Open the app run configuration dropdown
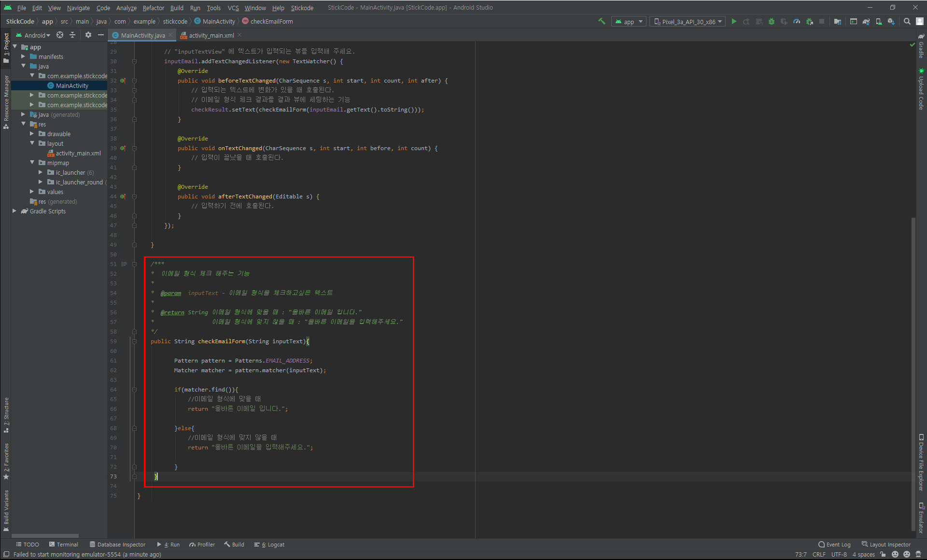 click(x=629, y=22)
